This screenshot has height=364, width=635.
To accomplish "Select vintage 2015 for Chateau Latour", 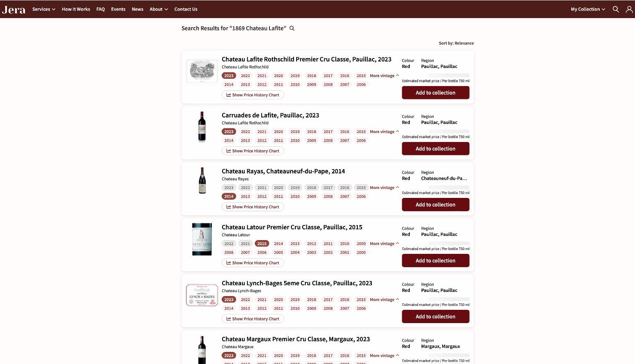I will (262, 244).
